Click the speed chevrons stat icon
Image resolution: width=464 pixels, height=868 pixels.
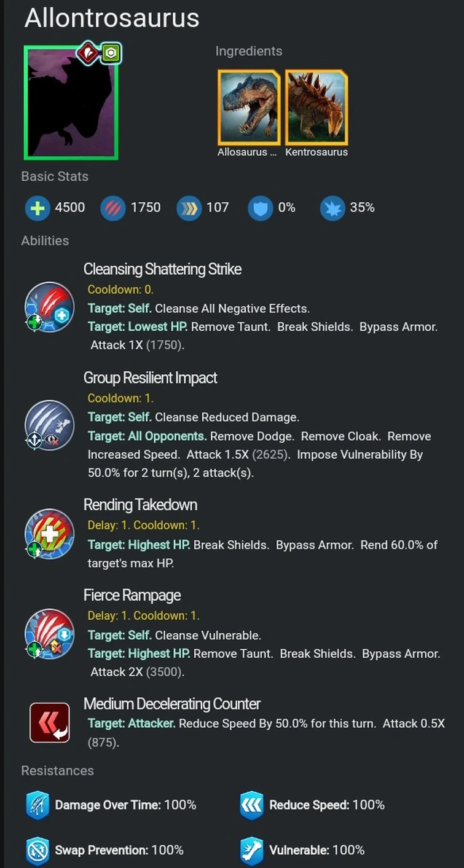[x=189, y=208]
